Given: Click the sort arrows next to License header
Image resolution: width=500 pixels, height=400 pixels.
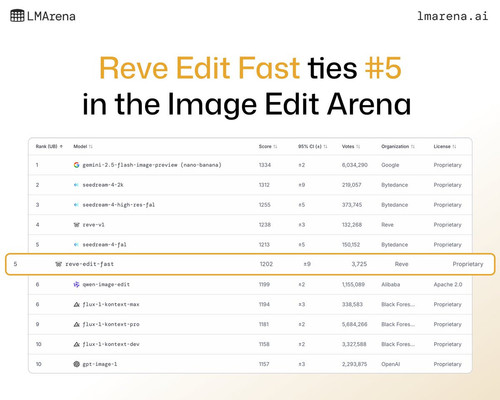Looking at the screenshot, I should pyautogui.click(x=454, y=146).
